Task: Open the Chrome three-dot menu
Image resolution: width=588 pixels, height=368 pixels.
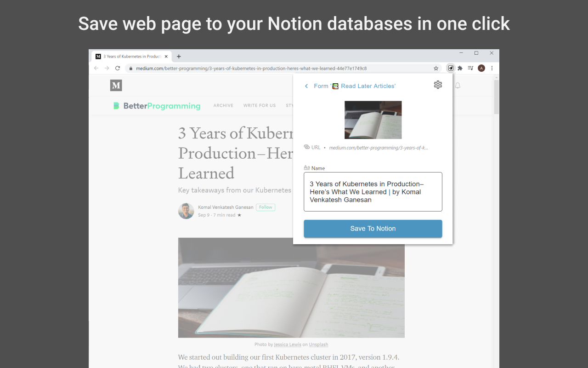Action: coord(492,68)
